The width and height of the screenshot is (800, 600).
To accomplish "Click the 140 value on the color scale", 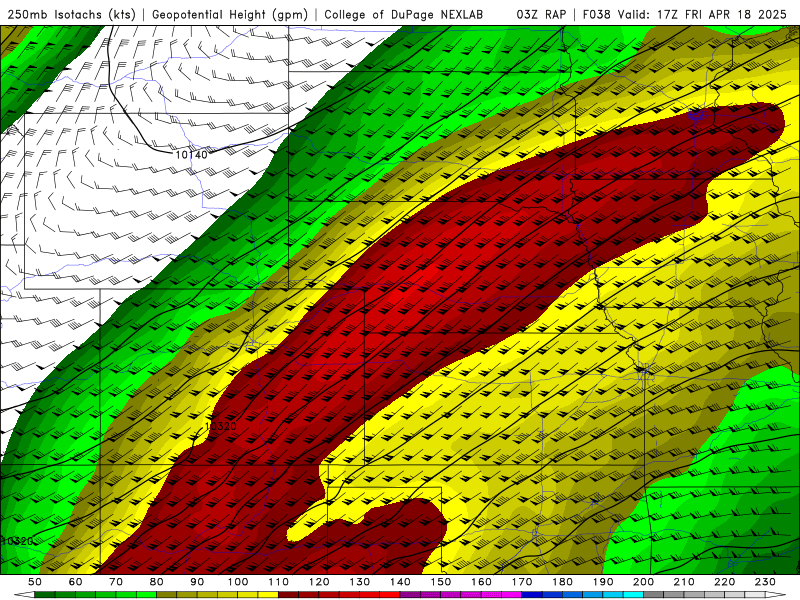I will tap(400, 582).
